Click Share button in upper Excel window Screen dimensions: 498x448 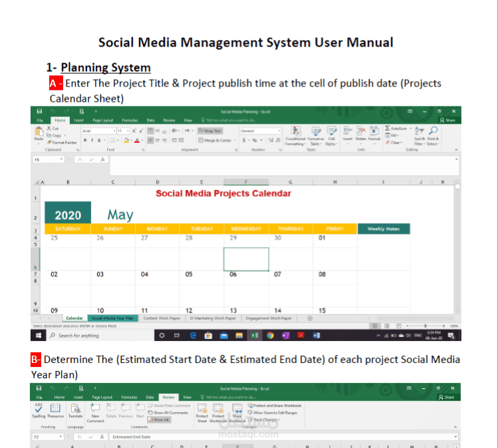coord(447,120)
